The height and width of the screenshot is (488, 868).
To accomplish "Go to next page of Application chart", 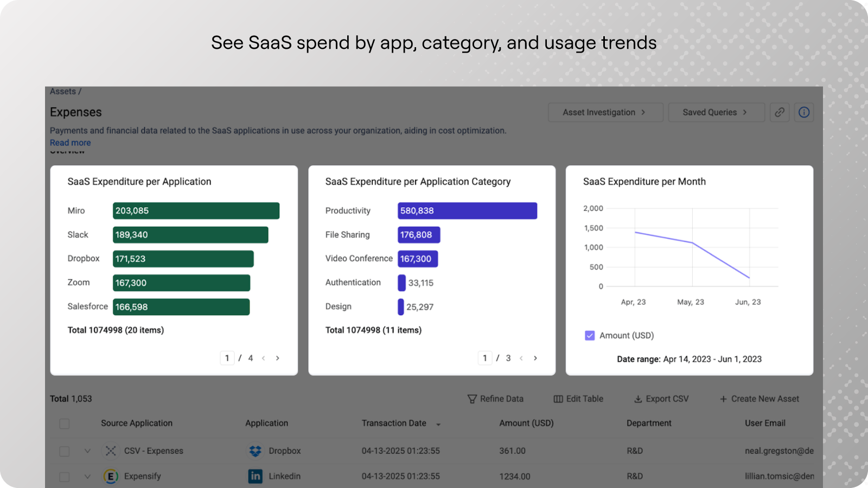I will point(278,358).
